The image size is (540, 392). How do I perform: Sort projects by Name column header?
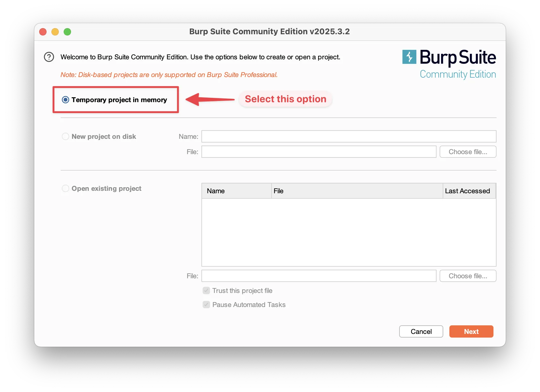pos(236,191)
